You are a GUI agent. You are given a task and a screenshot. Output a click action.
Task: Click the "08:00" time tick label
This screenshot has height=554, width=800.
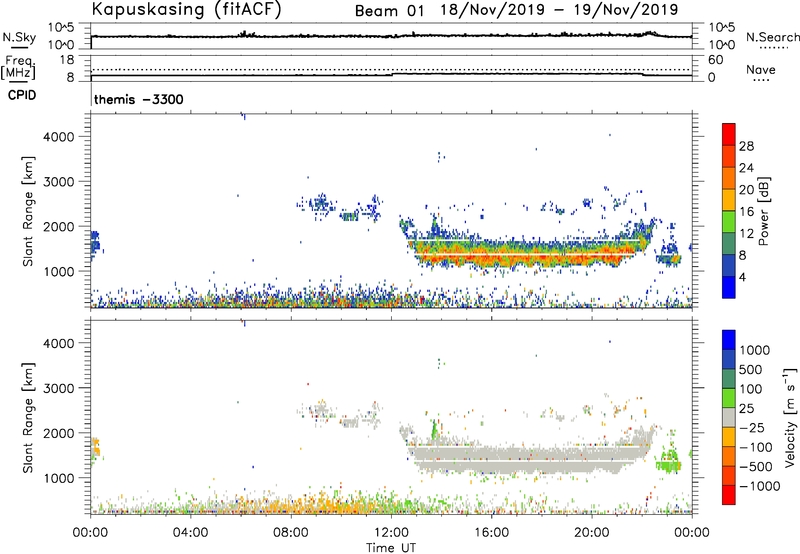coord(290,533)
